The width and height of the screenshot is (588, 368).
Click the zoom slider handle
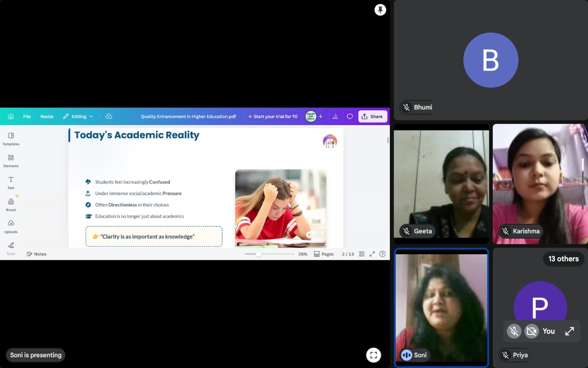pos(259,254)
